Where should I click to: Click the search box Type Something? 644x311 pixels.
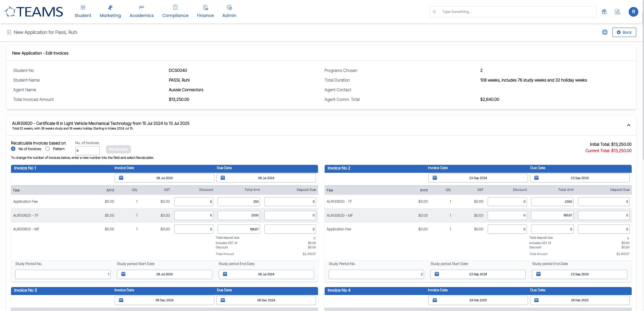tap(513, 12)
